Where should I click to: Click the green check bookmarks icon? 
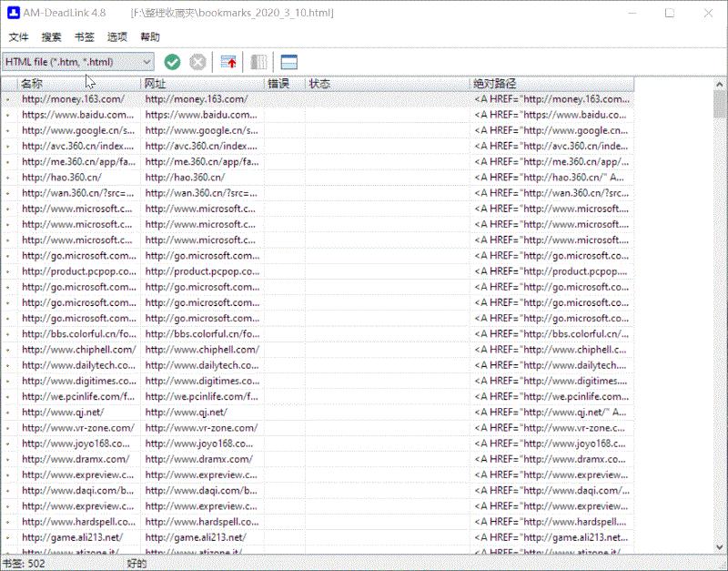pyautogui.click(x=172, y=62)
